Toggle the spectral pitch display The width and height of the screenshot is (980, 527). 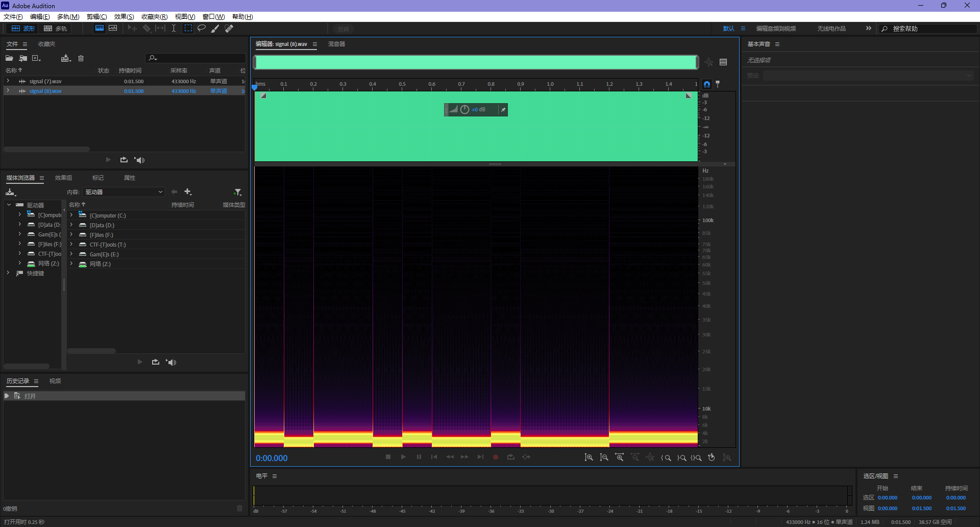point(113,28)
